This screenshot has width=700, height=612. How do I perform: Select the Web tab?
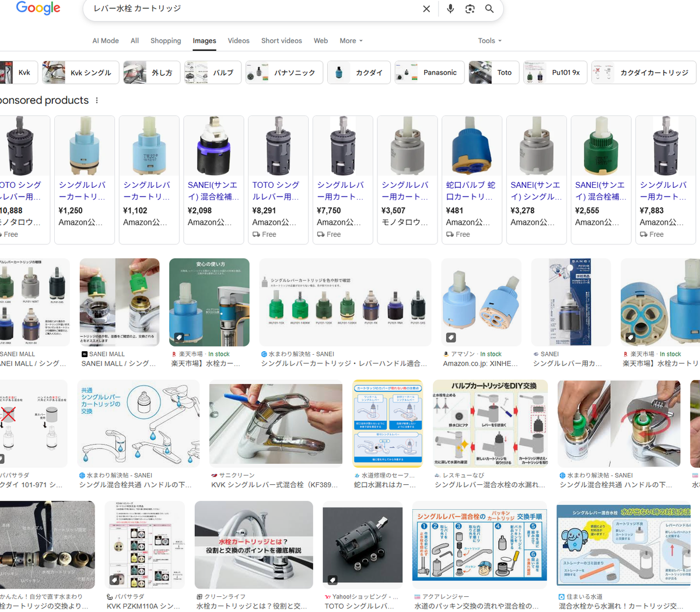click(x=321, y=41)
